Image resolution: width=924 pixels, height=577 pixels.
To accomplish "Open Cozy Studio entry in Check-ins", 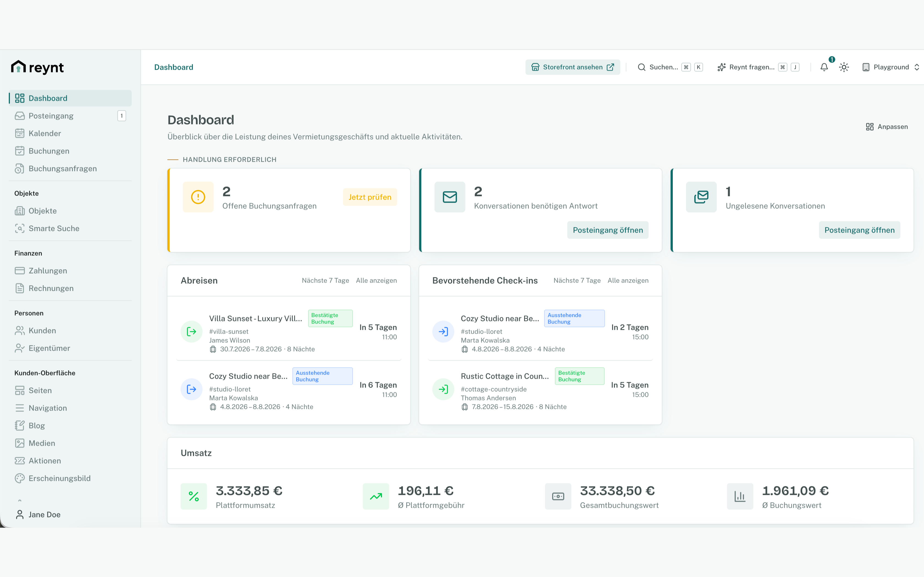I will (x=540, y=332).
